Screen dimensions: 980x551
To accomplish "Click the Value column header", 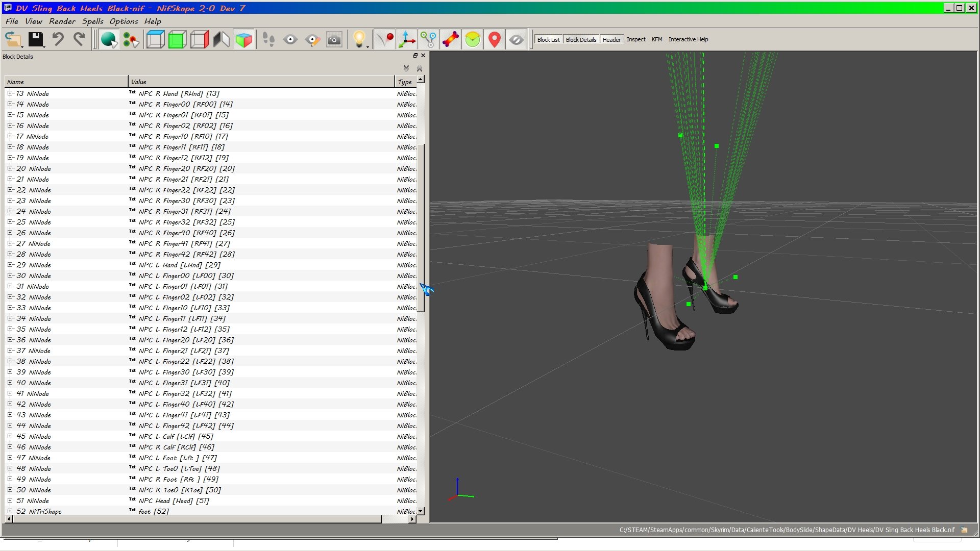I will 261,82.
